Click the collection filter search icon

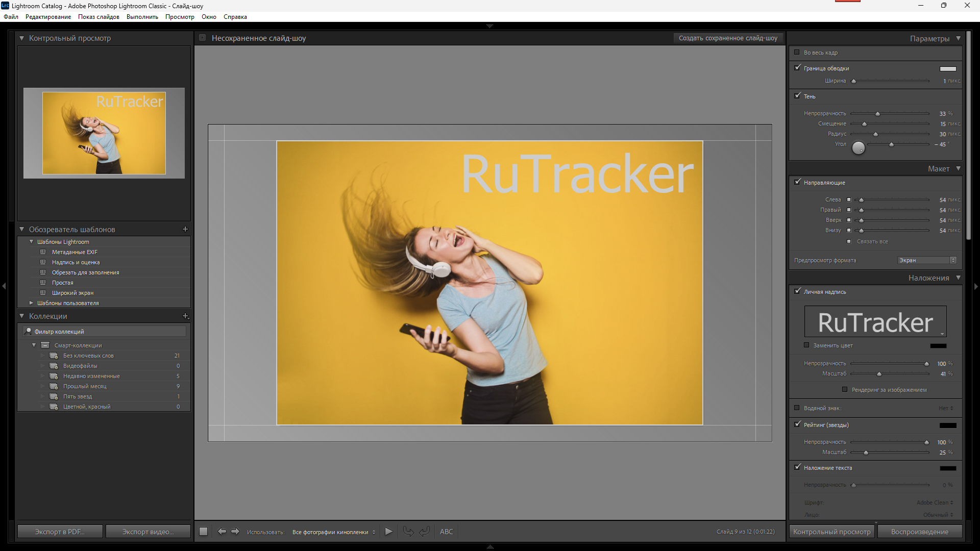point(29,332)
